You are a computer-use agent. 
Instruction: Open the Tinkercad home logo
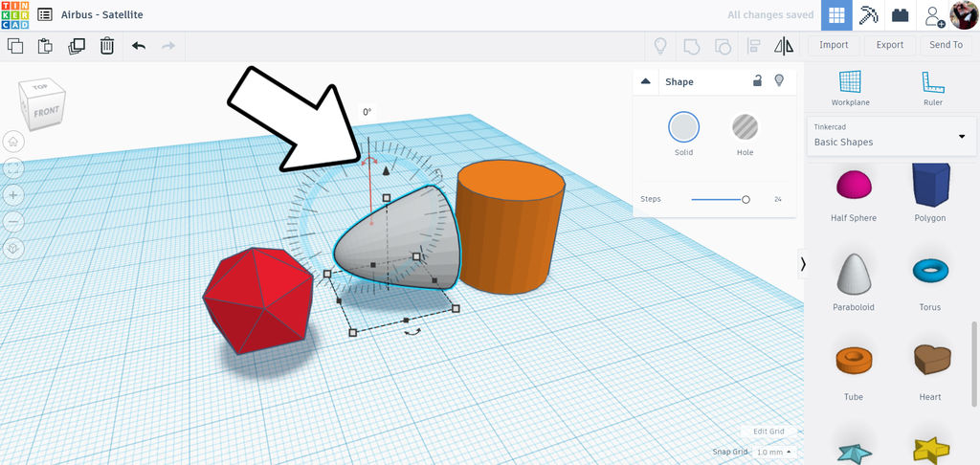point(15,15)
